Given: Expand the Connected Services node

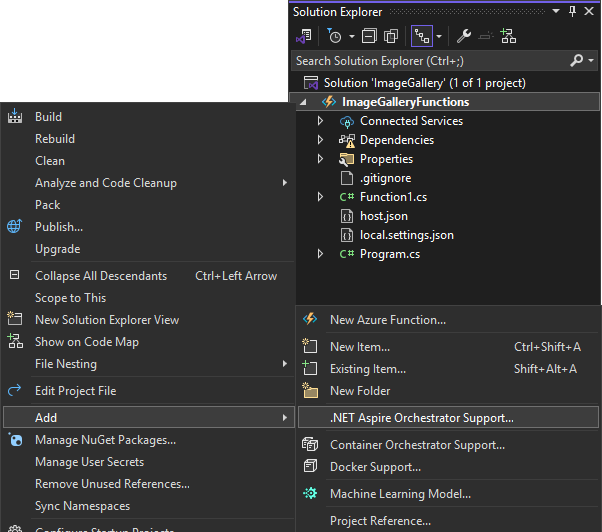Looking at the screenshot, I should coord(320,121).
